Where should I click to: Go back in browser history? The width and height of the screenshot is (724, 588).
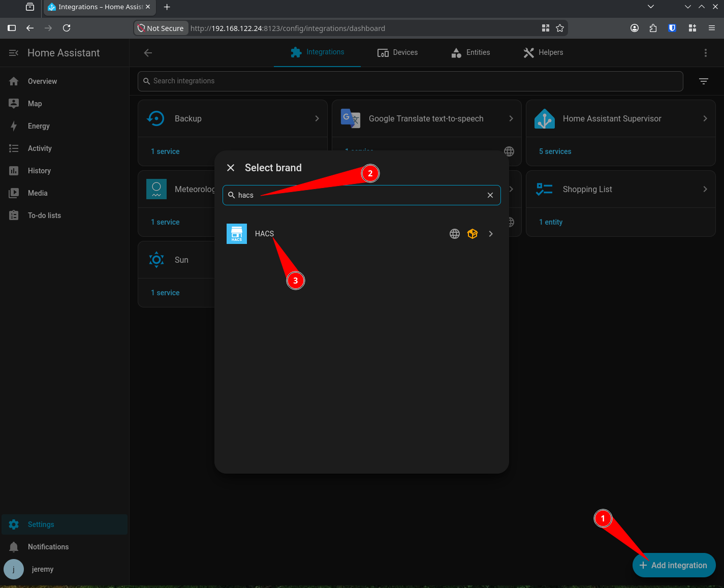(30, 28)
